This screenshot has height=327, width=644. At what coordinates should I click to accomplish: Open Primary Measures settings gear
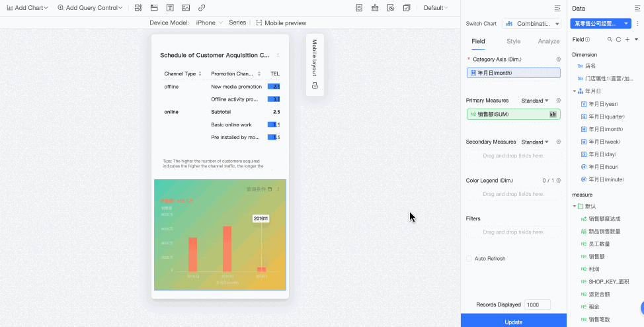[558, 101]
